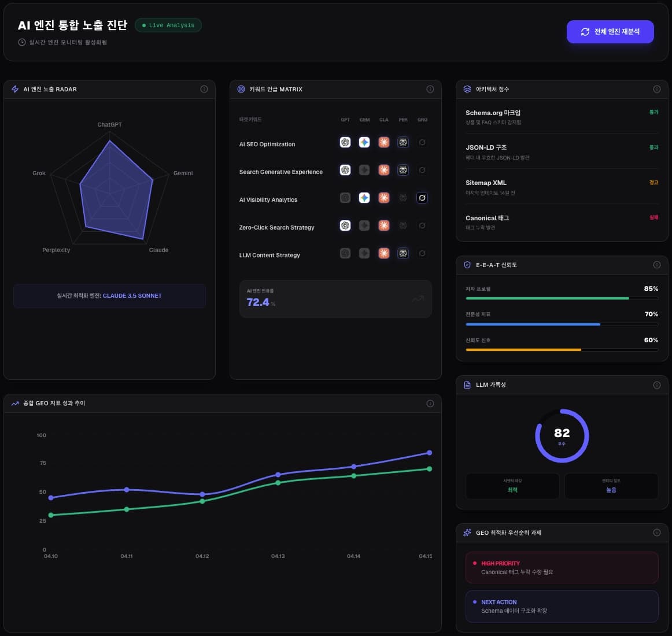Screen dimensions: 672x636
Task: Open the HIGH PRIORITY Canonical 태그 task
Action: 562,567
